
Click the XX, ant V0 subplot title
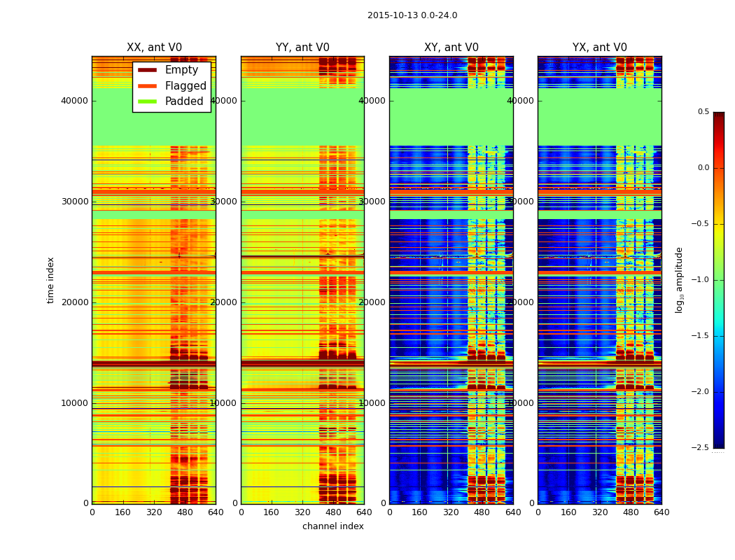[x=154, y=48]
